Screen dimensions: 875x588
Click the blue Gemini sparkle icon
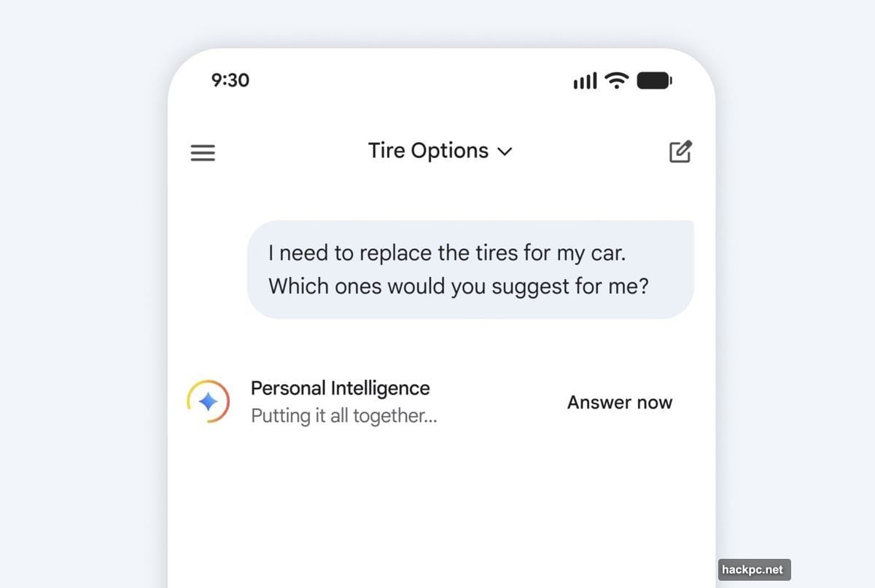coord(209,401)
